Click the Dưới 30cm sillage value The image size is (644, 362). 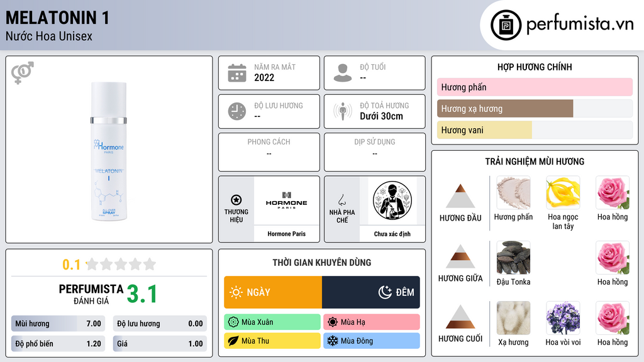pos(382,116)
